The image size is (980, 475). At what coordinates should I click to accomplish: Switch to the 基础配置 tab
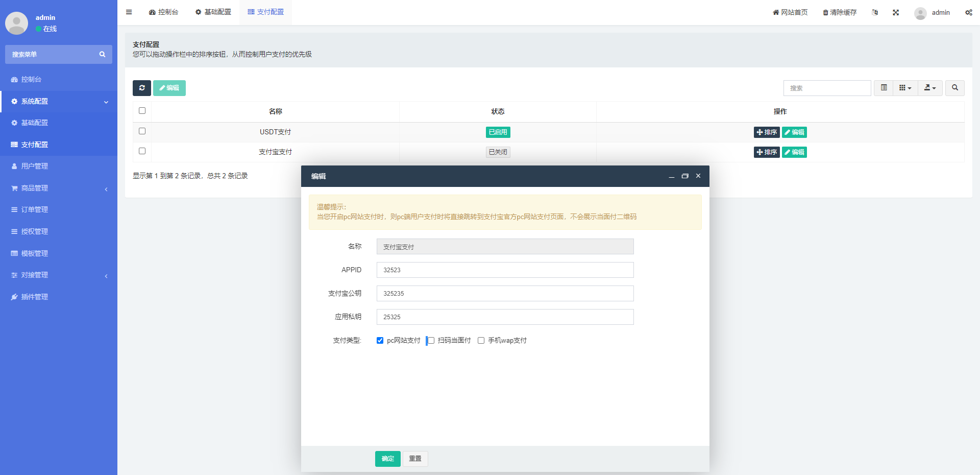(x=213, y=12)
